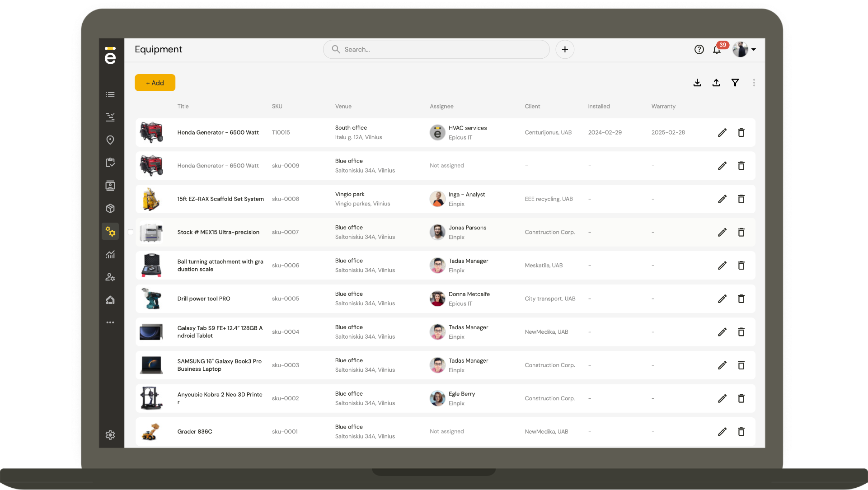Open the settings gear in sidebar
Viewport: 868px width, 490px height.
(110, 435)
